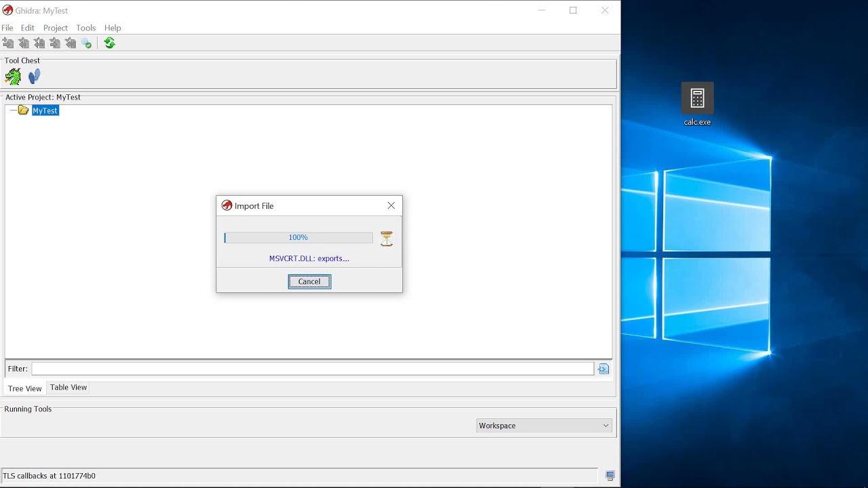
Task: Click the monitor icon in status bar
Action: point(610,476)
